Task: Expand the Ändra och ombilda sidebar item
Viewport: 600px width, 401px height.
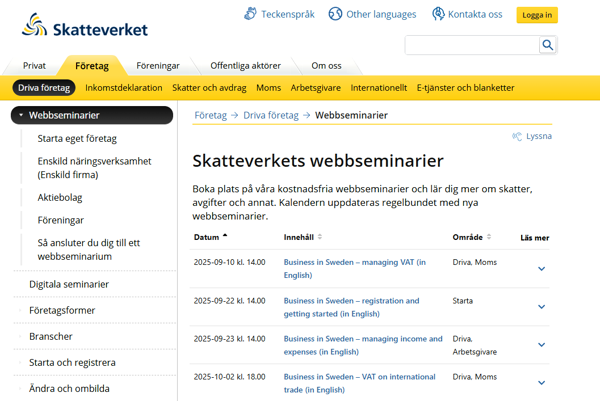Action: pyautogui.click(x=20, y=388)
